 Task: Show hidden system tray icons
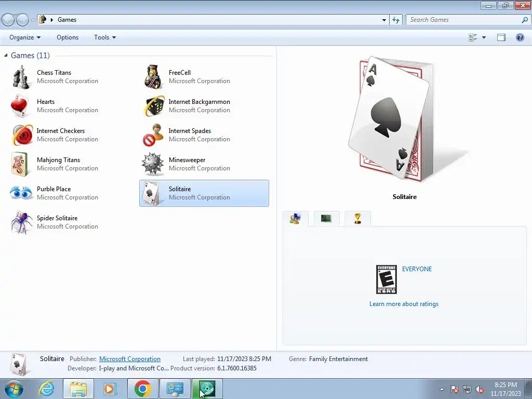[442, 389]
